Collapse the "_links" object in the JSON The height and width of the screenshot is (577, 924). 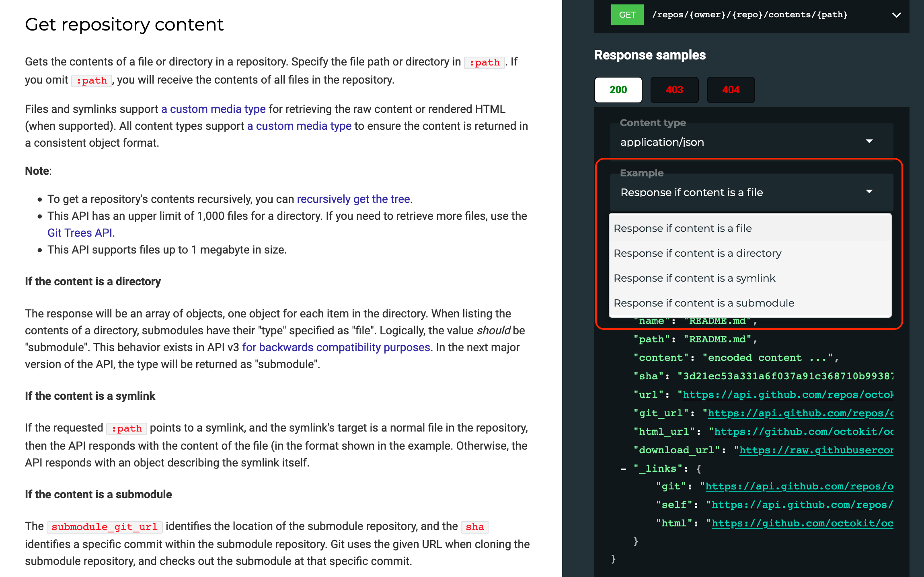[623, 468]
